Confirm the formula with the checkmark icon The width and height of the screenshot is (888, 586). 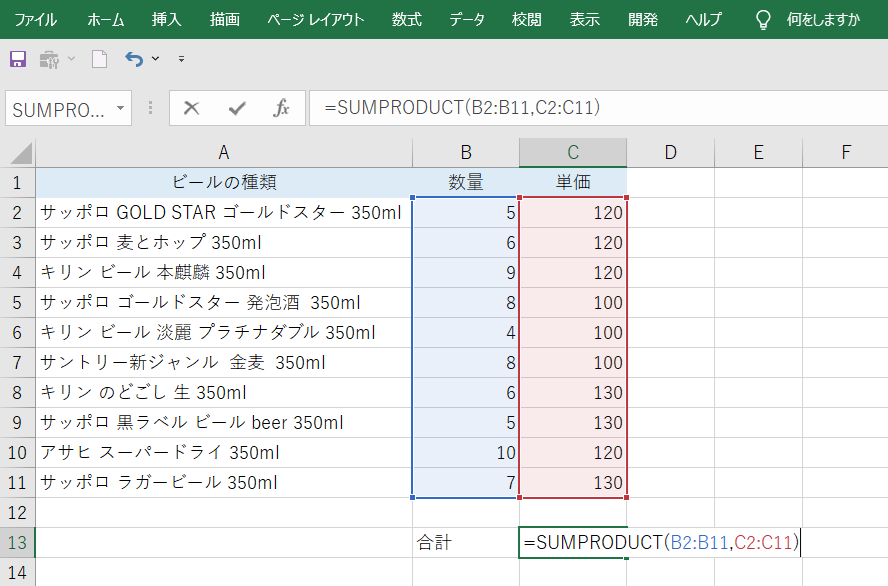pos(237,108)
